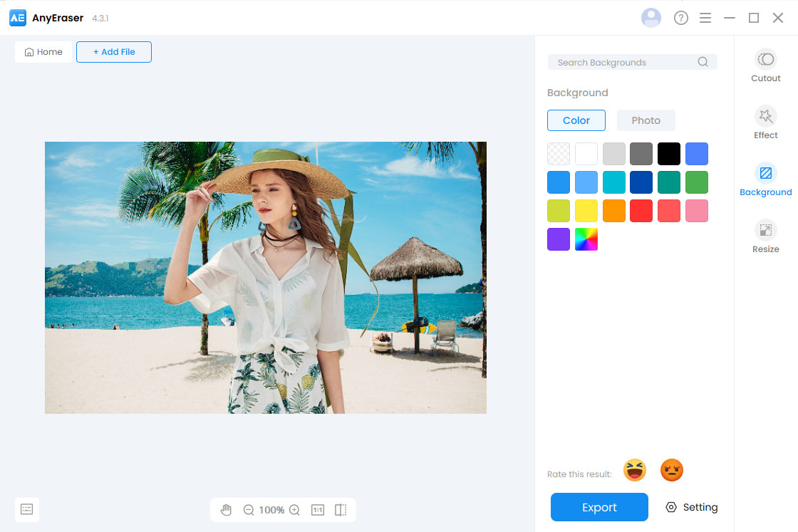Click the search magnifier icon
This screenshot has width=798, height=532.
tap(703, 62)
